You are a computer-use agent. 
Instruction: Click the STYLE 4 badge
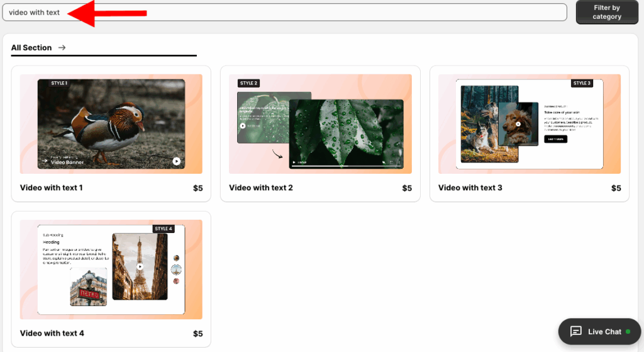tap(164, 229)
